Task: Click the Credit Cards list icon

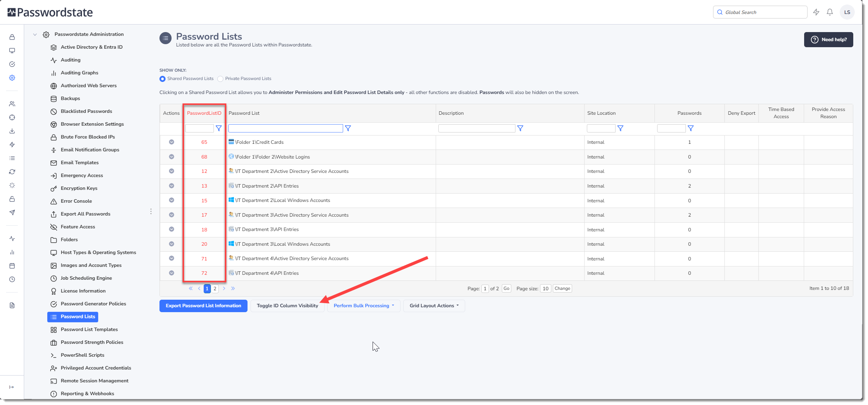Action: click(231, 142)
